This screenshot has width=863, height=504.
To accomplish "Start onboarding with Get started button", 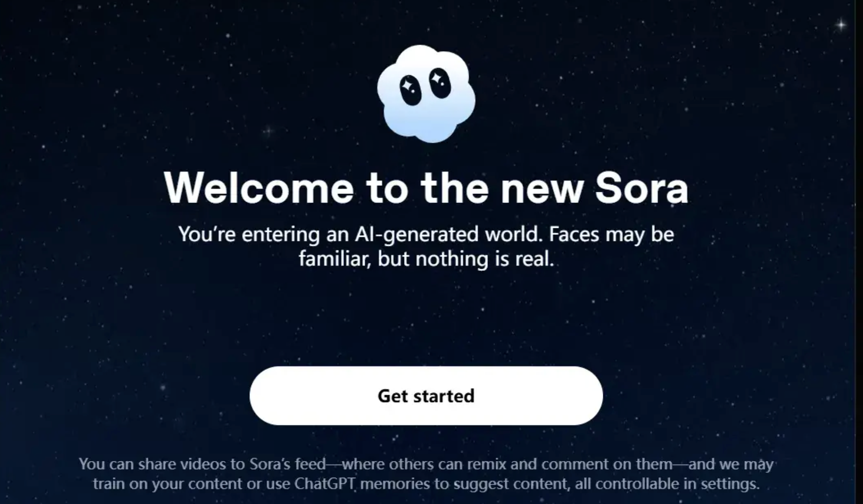I will point(426,396).
